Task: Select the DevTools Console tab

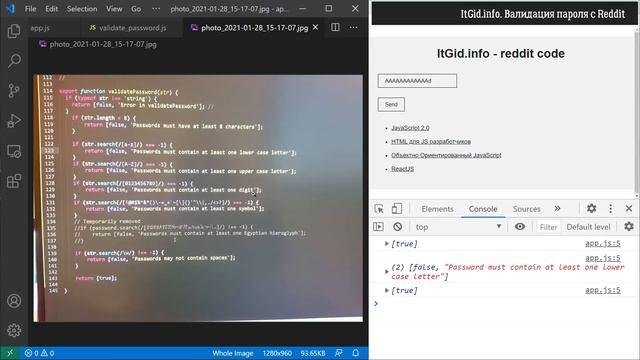Action: coord(483,209)
